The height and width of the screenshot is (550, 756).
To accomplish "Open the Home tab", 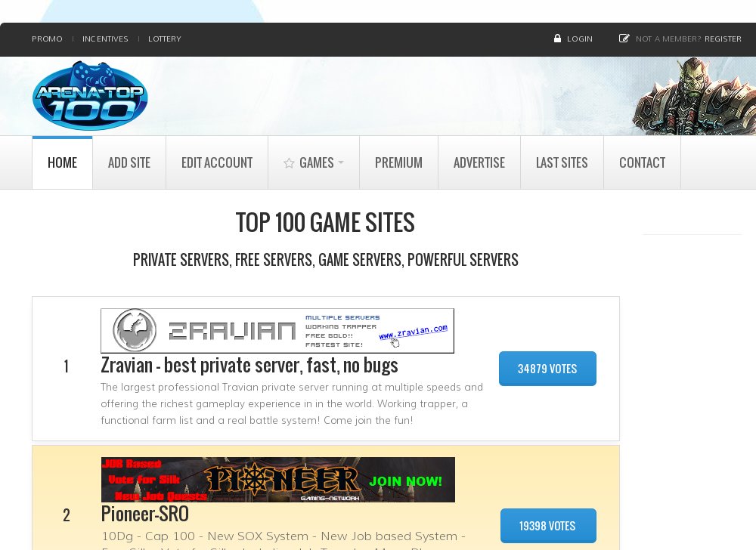I will tap(62, 163).
